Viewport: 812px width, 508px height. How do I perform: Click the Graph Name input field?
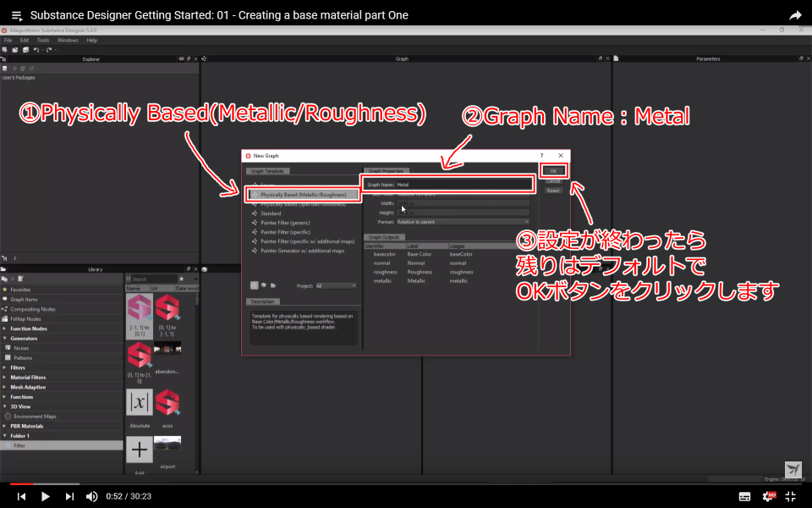pyautogui.click(x=463, y=185)
